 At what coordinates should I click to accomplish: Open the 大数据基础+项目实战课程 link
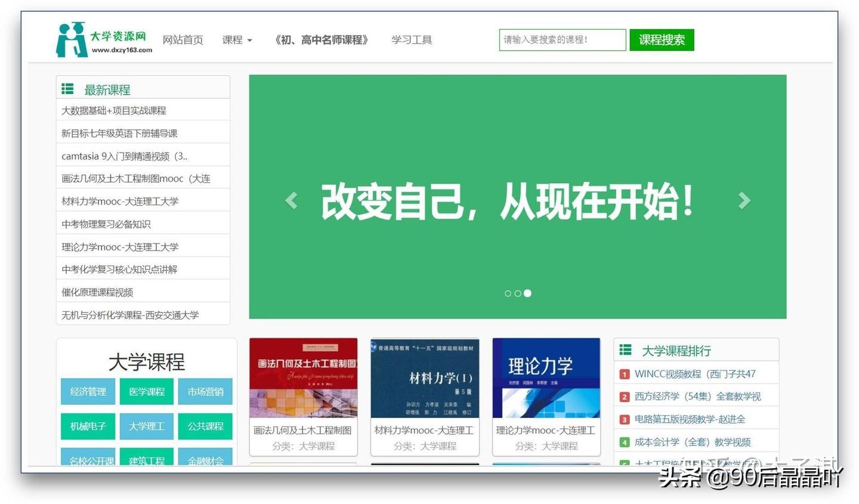pyautogui.click(x=113, y=110)
